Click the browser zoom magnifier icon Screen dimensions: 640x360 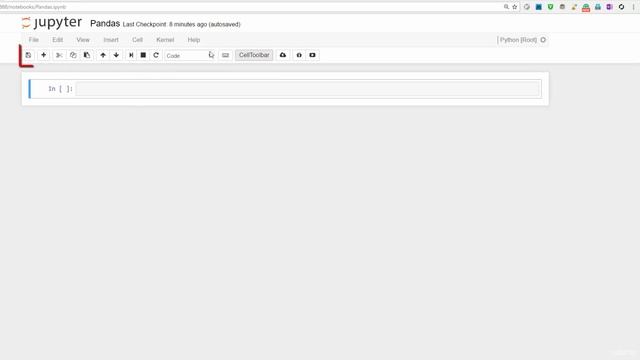point(506,7)
